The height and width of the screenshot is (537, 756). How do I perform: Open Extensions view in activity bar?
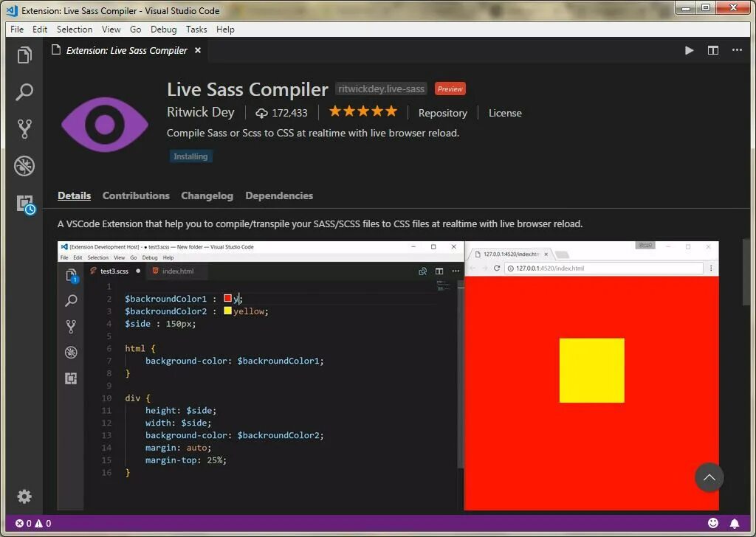(x=26, y=204)
